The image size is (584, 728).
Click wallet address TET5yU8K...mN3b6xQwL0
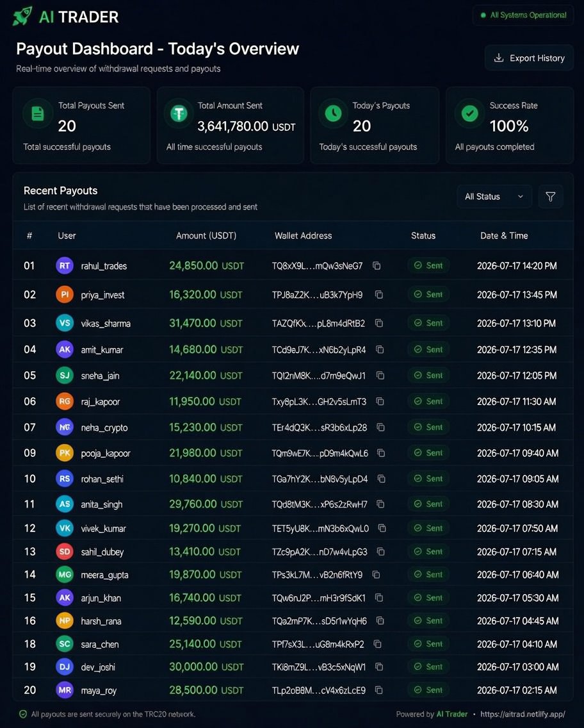click(x=321, y=528)
